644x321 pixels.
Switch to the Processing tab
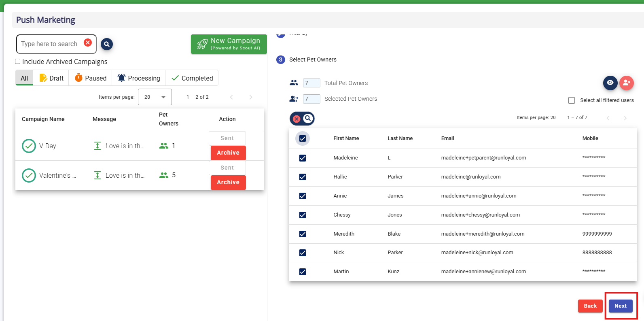click(x=139, y=78)
